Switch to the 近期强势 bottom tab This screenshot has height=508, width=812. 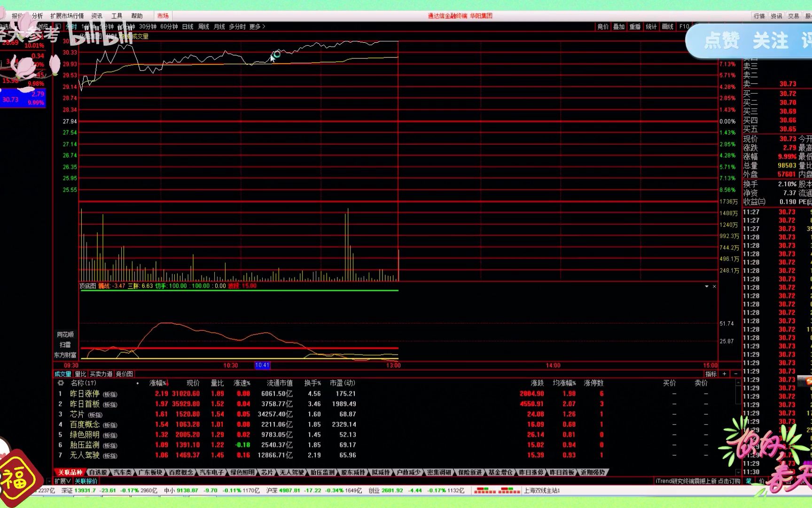pyautogui.click(x=593, y=472)
